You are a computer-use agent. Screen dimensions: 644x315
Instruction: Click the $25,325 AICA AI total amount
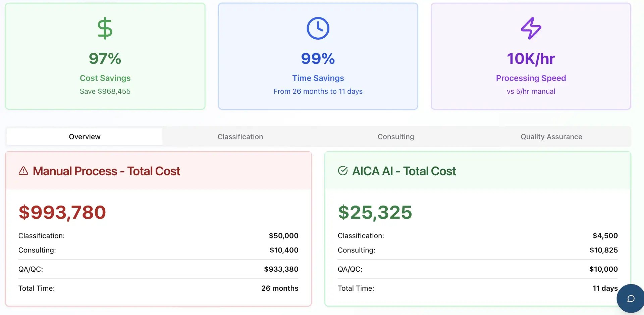pos(375,212)
